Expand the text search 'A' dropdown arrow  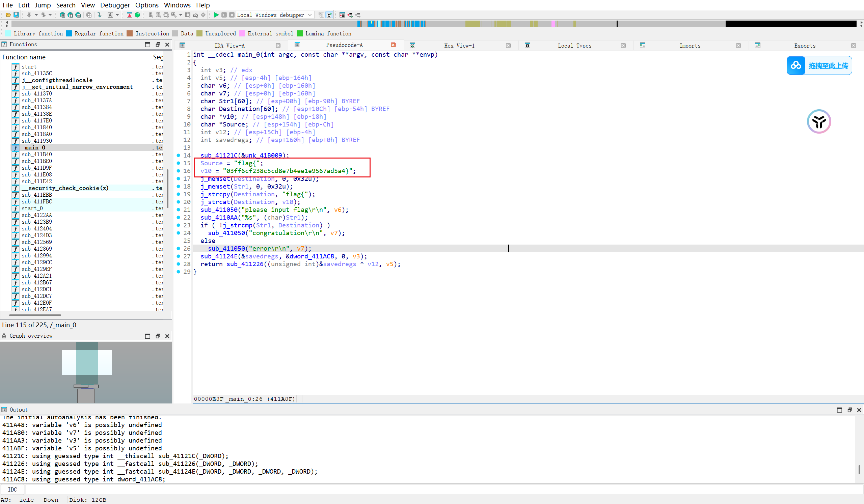click(117, 15)
